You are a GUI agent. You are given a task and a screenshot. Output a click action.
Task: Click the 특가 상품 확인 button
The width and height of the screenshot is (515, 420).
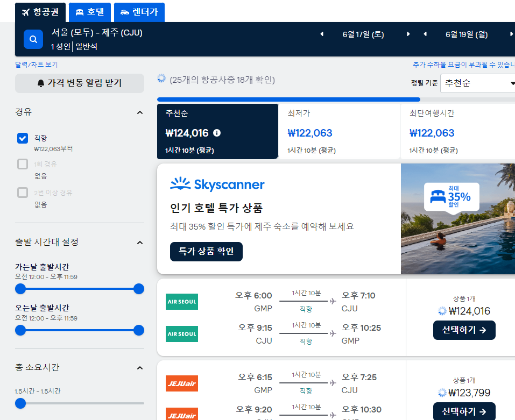206,251
